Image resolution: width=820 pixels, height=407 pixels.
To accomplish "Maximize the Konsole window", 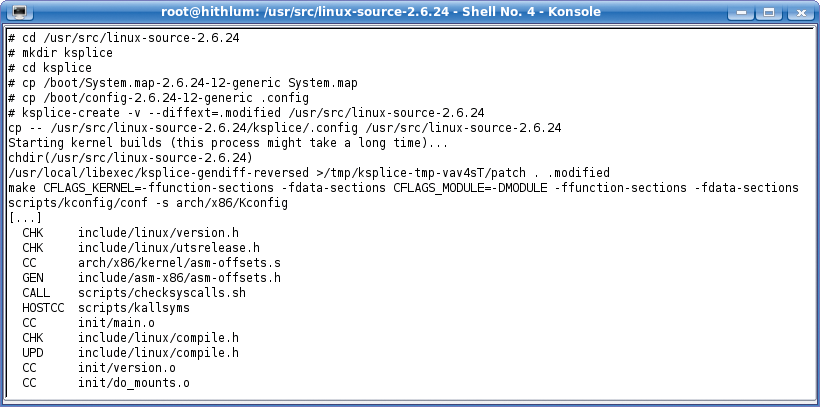I will 769,12.
